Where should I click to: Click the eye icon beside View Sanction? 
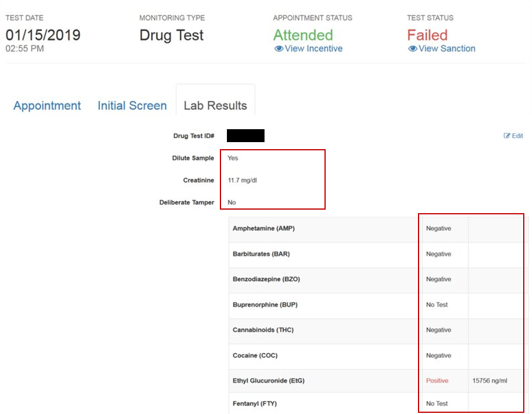(413, 49)
